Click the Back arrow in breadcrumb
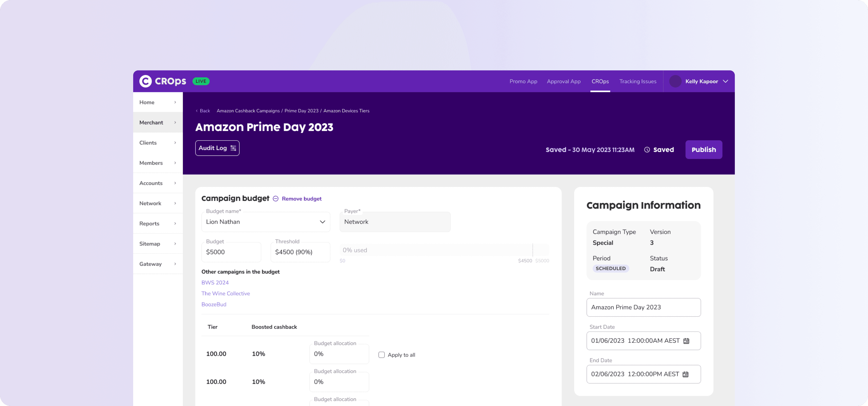The width and height of the screenshot is (868, 406). pyautogui.click(x=197, y=111)
